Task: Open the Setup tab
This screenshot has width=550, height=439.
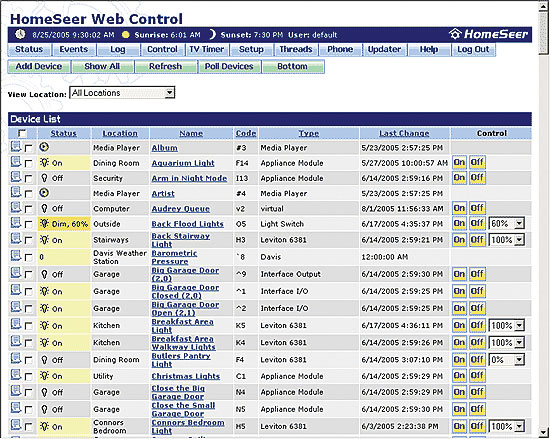Action: tap(251, 49)
